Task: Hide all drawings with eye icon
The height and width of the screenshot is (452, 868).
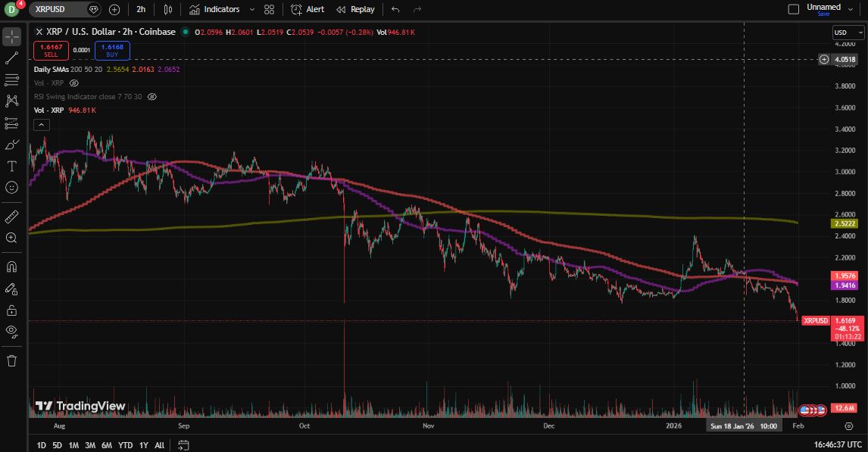Action: 11,332
